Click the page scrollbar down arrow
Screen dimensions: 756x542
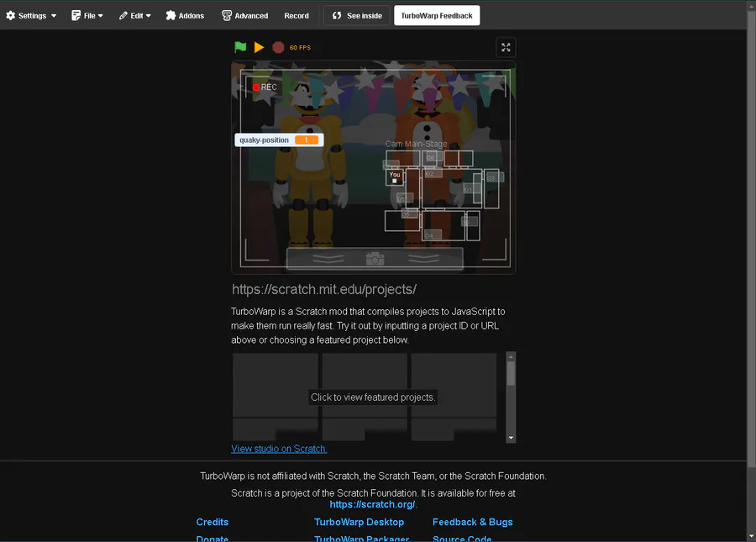click(x=752, y=536)
